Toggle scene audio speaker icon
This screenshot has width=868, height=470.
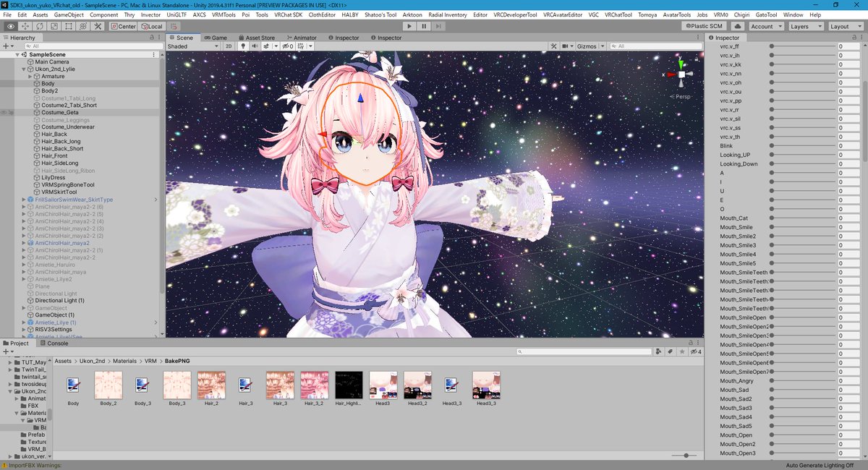[255, 46]
